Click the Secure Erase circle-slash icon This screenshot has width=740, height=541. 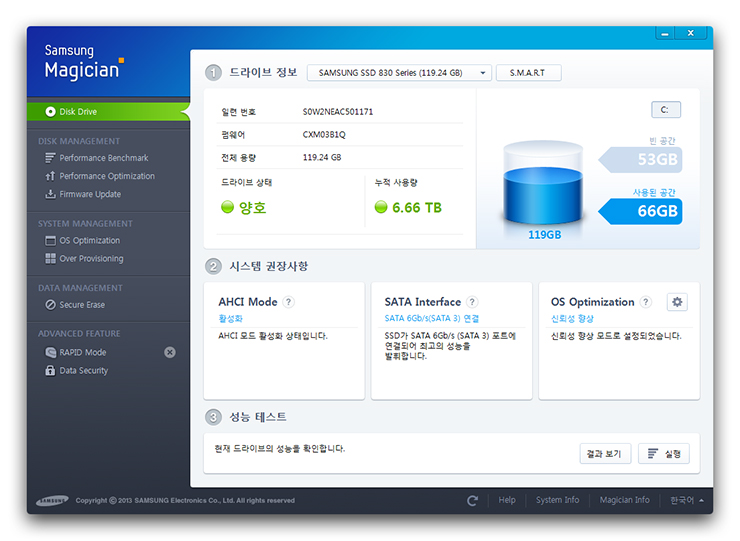click(50, 305)
